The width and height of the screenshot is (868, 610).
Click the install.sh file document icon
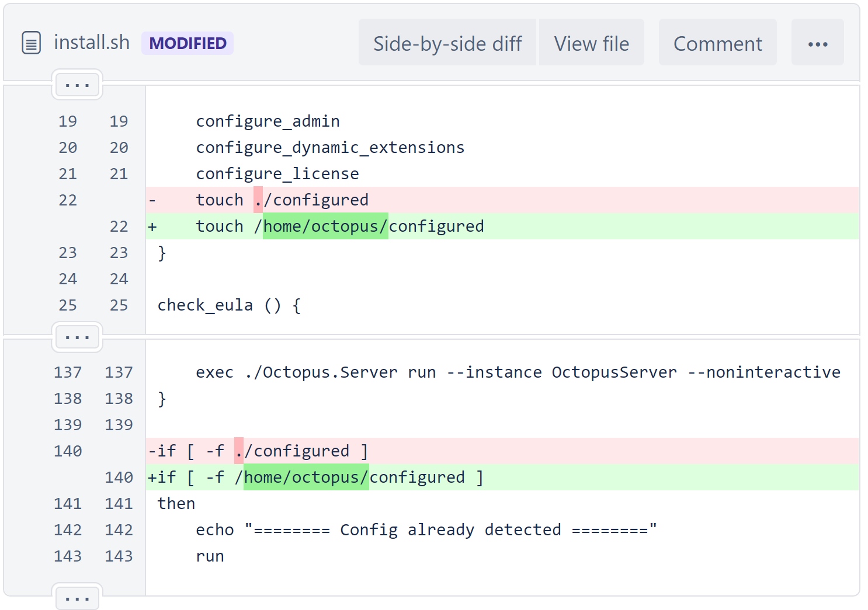[31, 43]
